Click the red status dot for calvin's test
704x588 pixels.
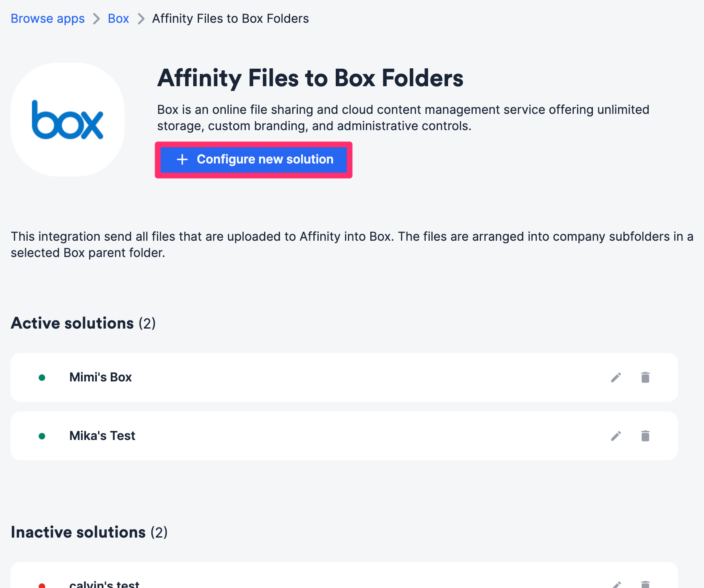[42, 585]
